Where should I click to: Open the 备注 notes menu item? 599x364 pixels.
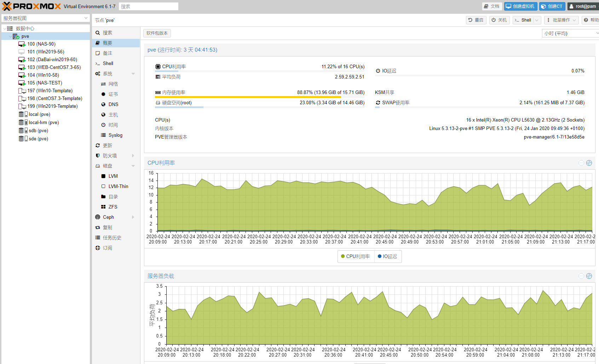coord(116,53)
